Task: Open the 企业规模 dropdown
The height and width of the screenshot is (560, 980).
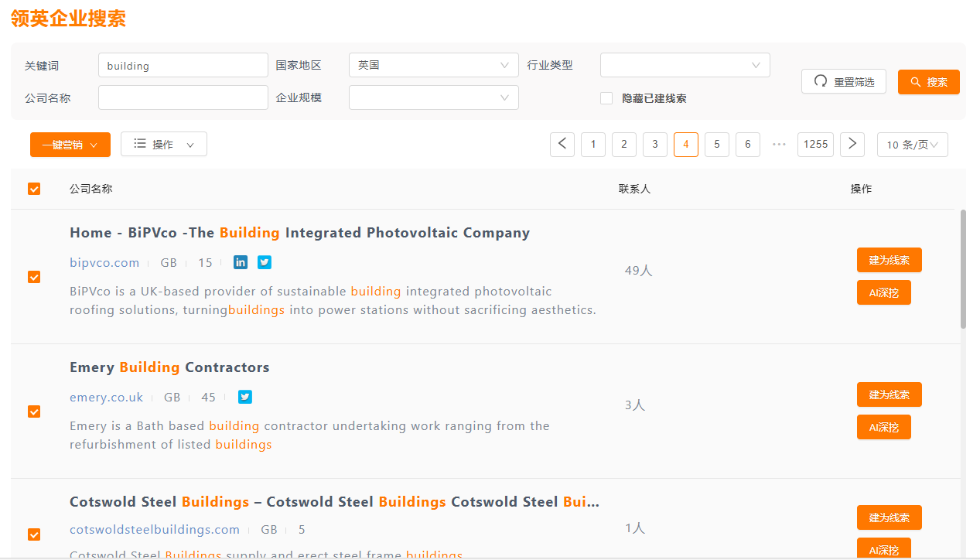Action: pos(434,97)
